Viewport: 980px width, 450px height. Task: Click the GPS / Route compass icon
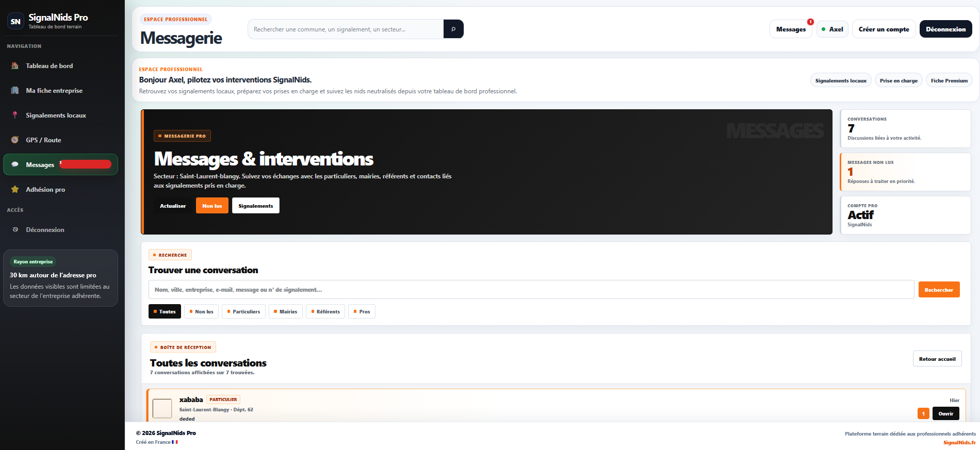point(15,140)
